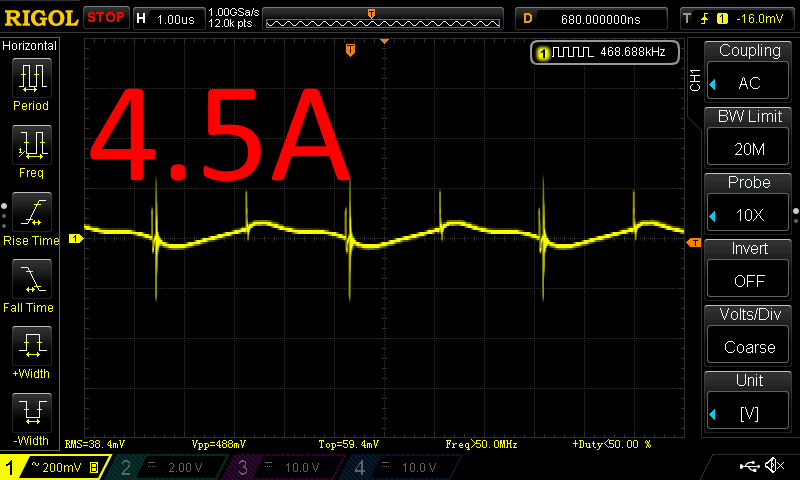Click the RIGOL logo
Screen dimensions: 800x480
tap(41, 18)
